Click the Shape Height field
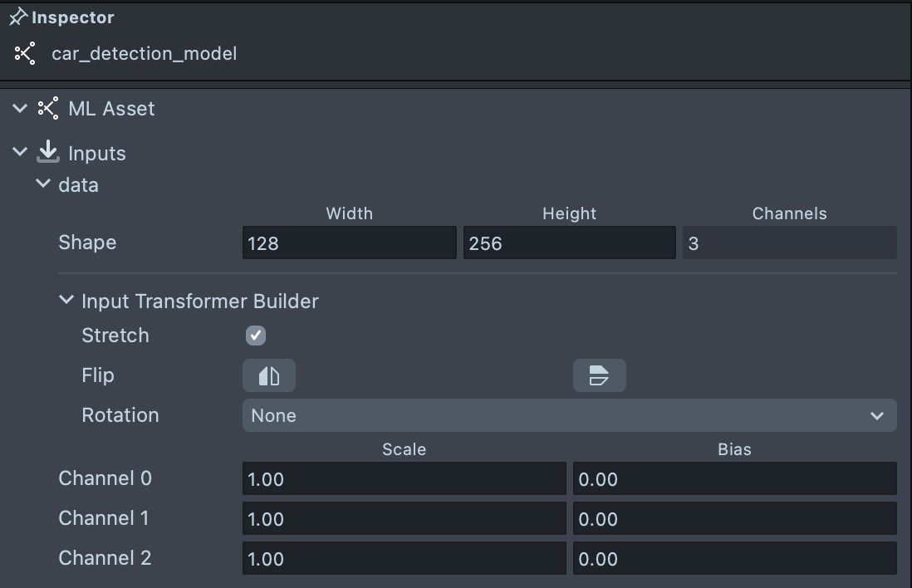 point(569,243)
